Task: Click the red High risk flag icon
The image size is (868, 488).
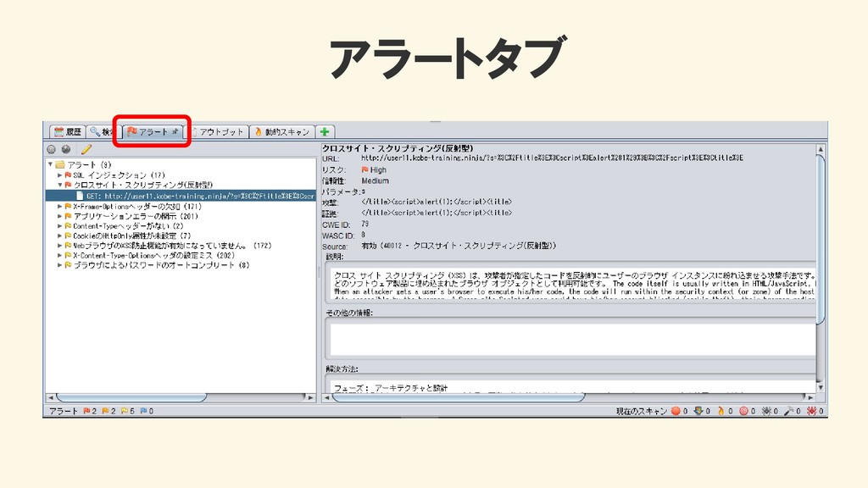Action: click(364, 169)
